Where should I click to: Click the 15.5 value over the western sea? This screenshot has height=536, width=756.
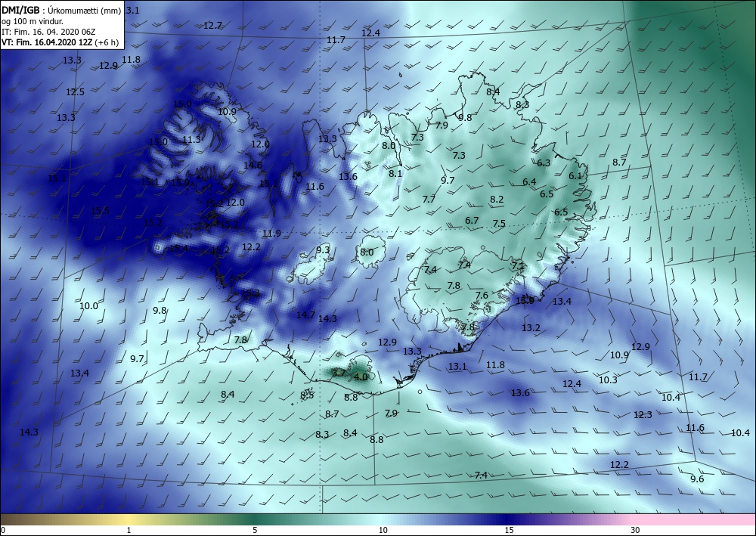click(x=100, y=211)
